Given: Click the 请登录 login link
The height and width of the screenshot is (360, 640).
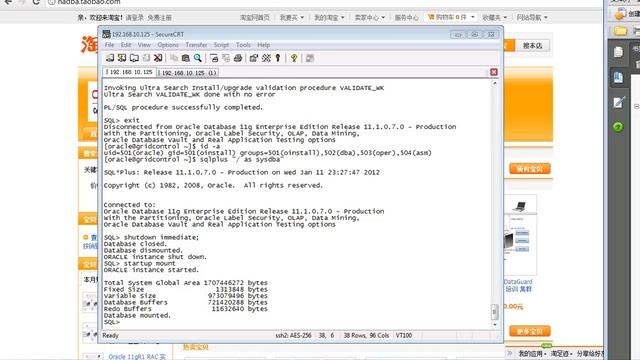Looking at the screenshot, I should pos(134,18).
